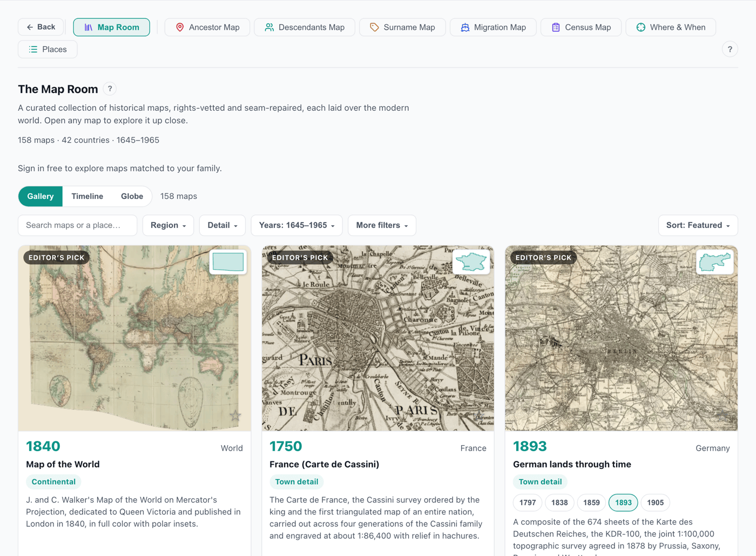756x556 pixels.
Task: Switch to the Timeline view
Action: click(x=87, y=196)
